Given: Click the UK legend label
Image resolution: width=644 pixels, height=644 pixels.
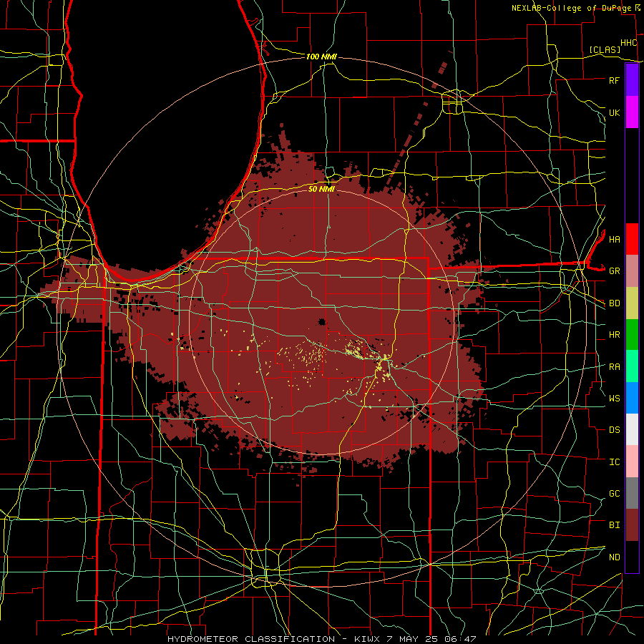Looking at the screenshot, I should tap(614, 112).
